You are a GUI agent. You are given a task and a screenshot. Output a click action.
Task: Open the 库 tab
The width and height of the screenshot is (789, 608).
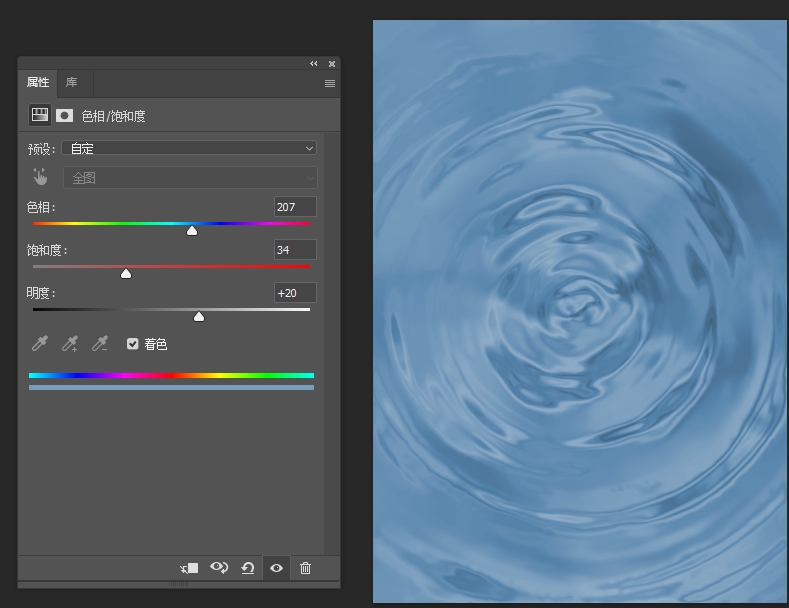point(71,83)
